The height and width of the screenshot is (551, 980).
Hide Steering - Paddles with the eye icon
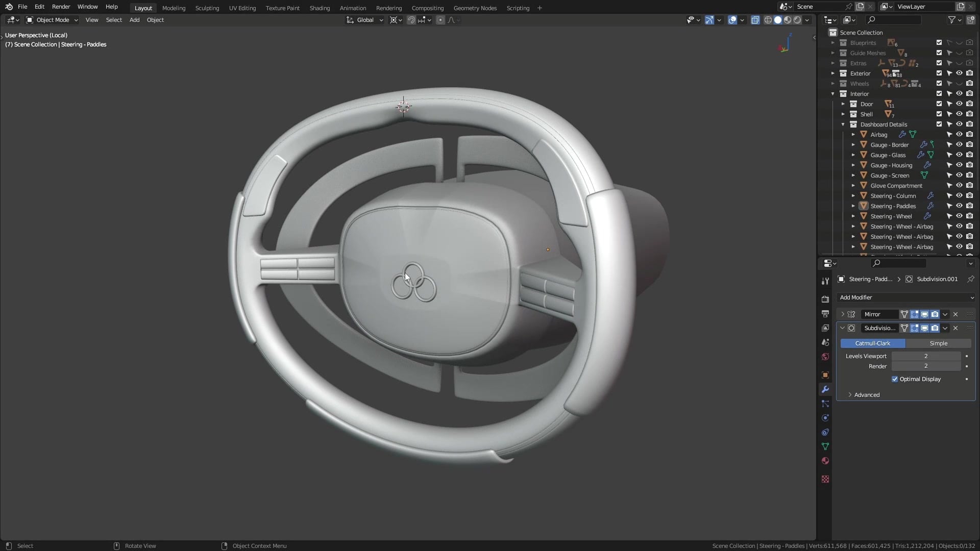tap(960, 206)
